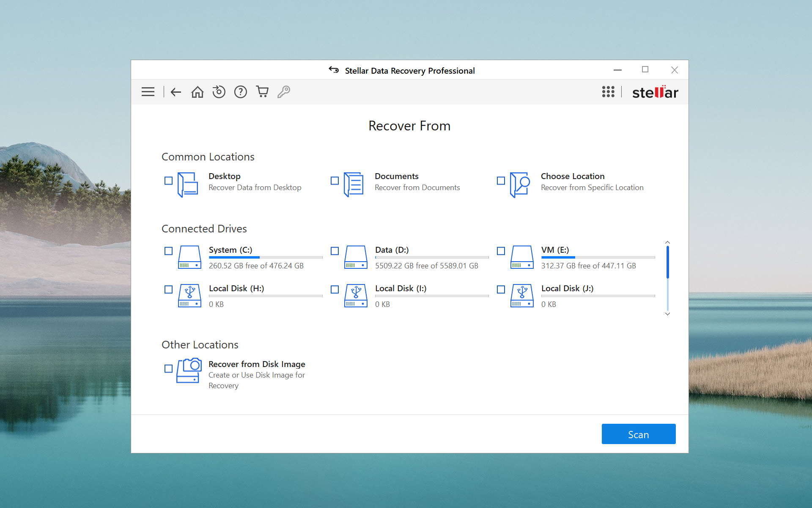Image resolution: width=812 pixels, height=508 pixels.
Task: Click the VM (E:) usage bar
Action: 598,257
